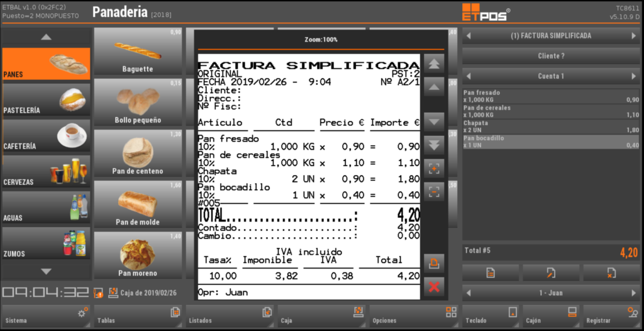The image size is (644, 331).
Task: Click the Panaderia title
Action: tap(120, 12)
